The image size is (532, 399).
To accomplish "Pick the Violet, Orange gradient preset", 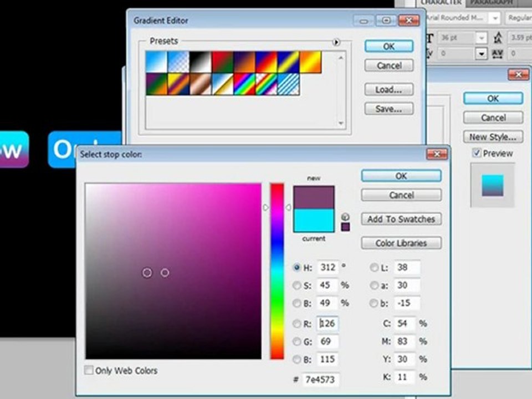I will point(244,62).
